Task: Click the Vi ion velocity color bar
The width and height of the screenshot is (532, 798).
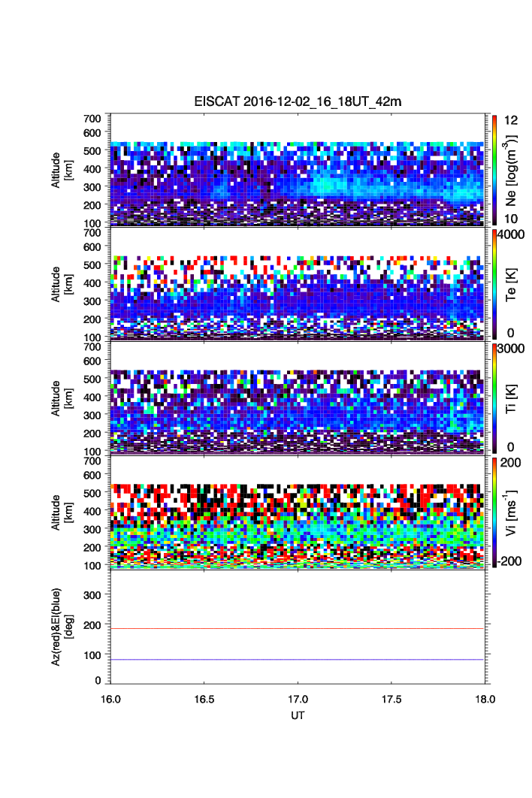Action: [x=493, y=512]
